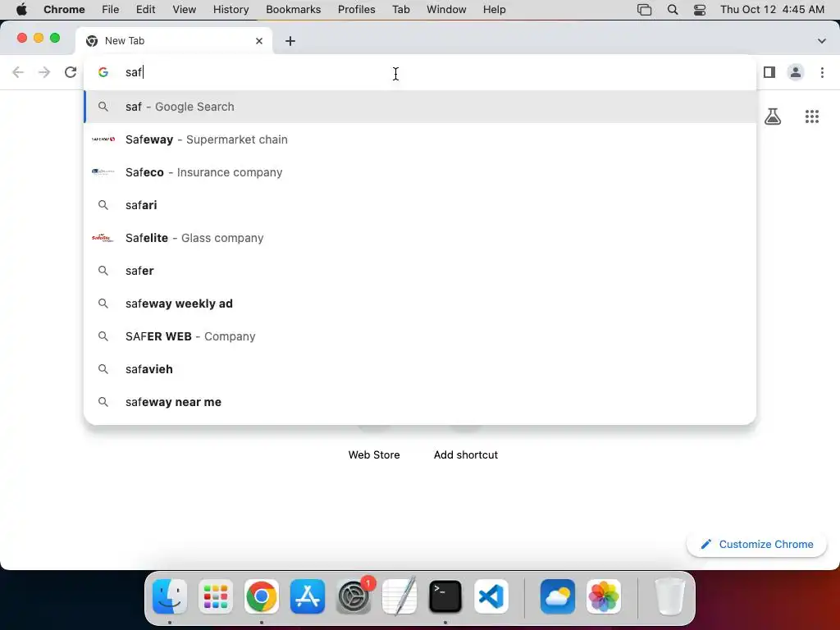Click the new tab plus button
Viewport: 840px width, 630px height.
(x=290, y=41)
